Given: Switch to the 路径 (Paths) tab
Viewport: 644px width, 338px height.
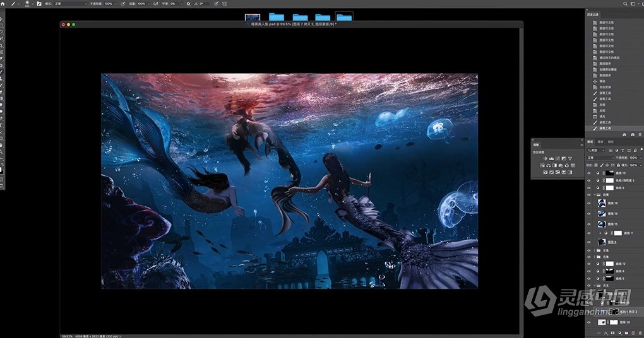Looking at the screenshot, I should point(611,142).
